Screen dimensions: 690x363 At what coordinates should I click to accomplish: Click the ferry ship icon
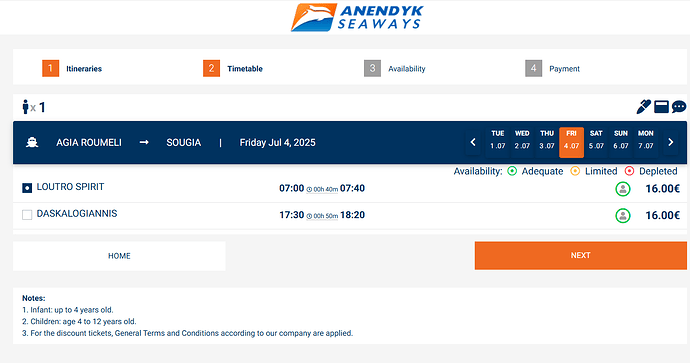[32, 142]
